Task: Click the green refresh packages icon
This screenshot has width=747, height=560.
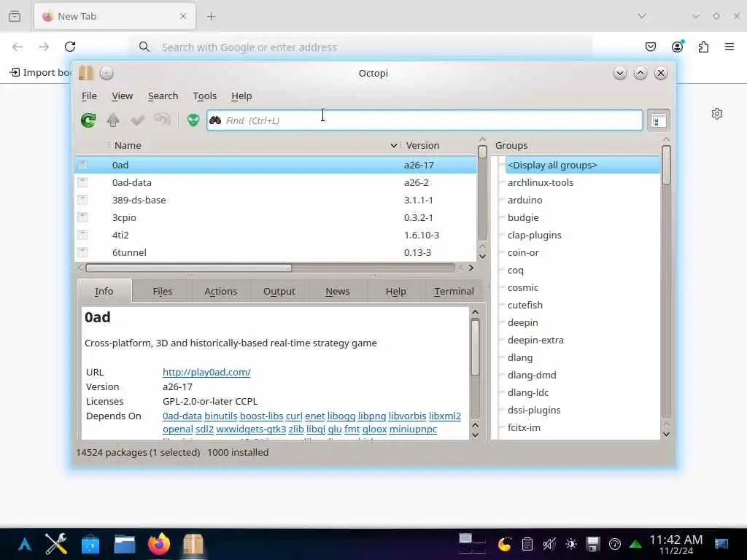Action: coord(88,120)
